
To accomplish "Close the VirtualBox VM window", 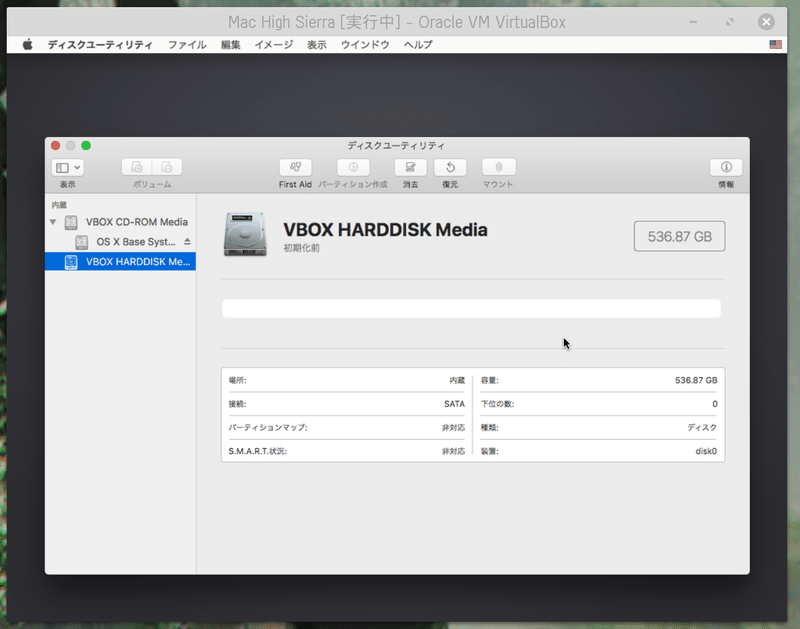I will click(x=766, y=22).
